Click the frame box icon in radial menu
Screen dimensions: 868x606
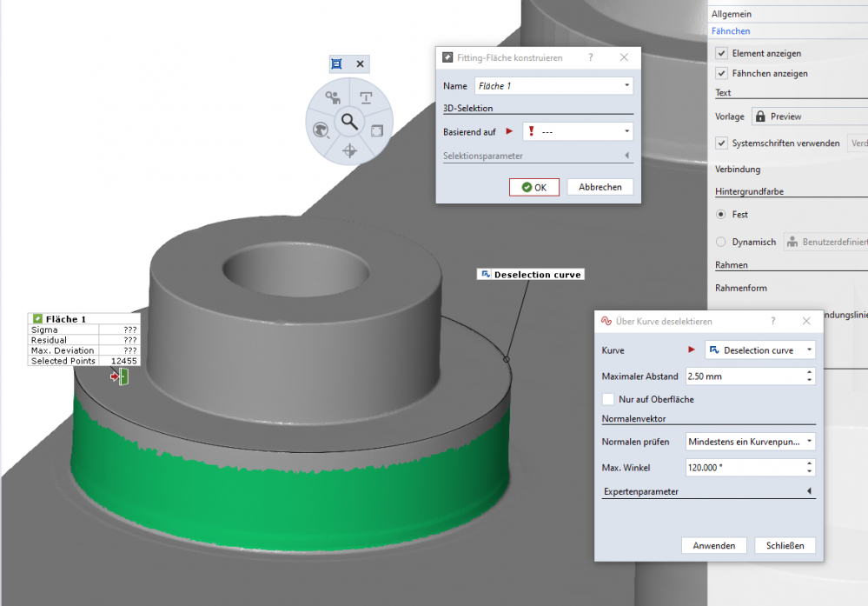(x=377, y=130)
